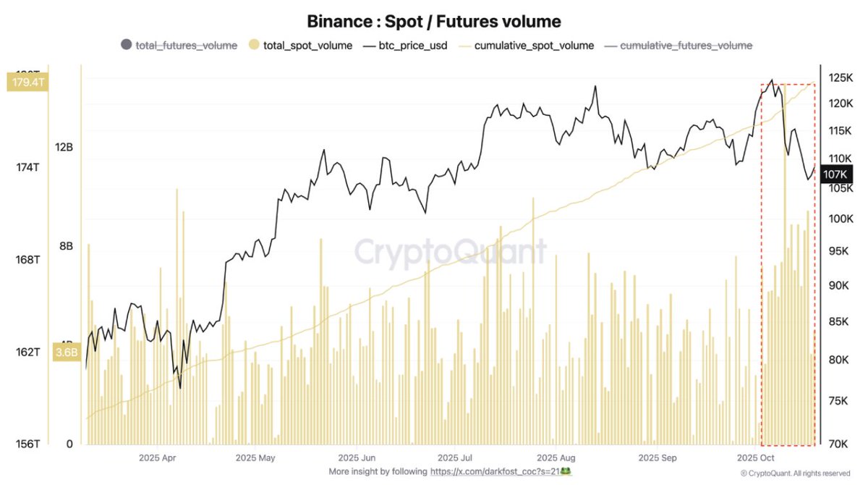This screenshot has width=868, height=485.
Task: Click the CryptoQuant watermark in the chart center
Action: tap(450, 252)
